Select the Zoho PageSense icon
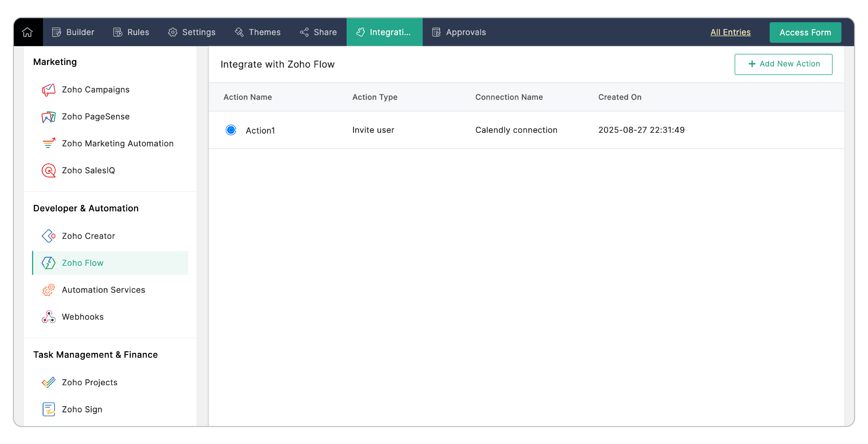Viewport: 868px width, 444px height. pyautogui.click(x=49, y=117)
